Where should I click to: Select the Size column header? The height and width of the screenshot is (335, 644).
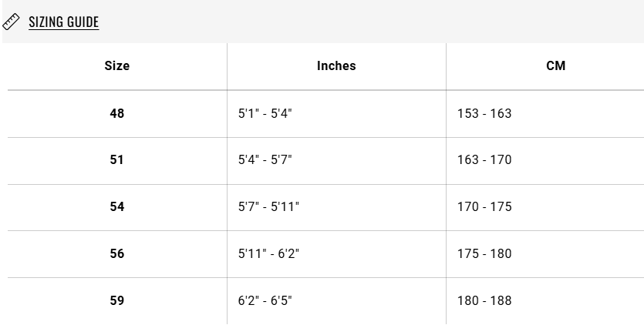(117, 66)
